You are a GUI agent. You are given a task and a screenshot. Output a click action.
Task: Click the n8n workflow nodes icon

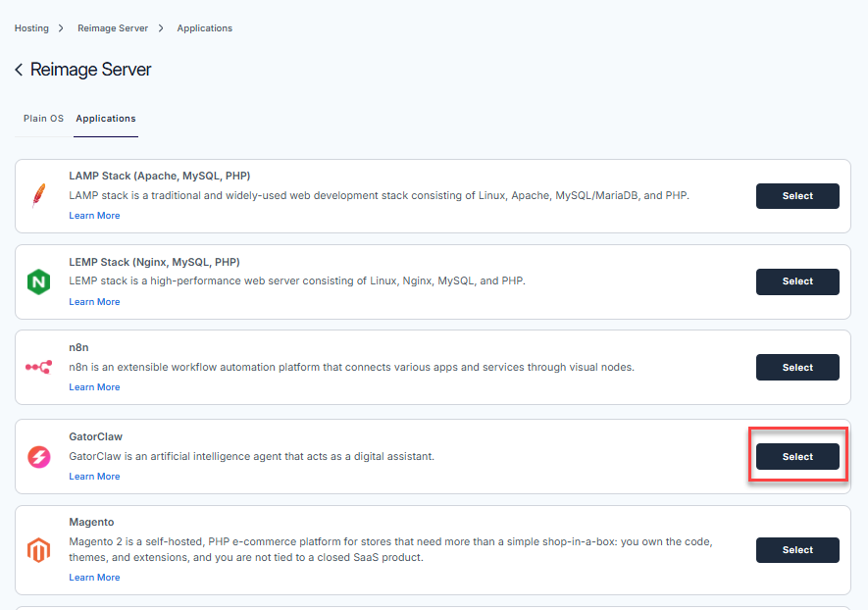click(39, 367)
